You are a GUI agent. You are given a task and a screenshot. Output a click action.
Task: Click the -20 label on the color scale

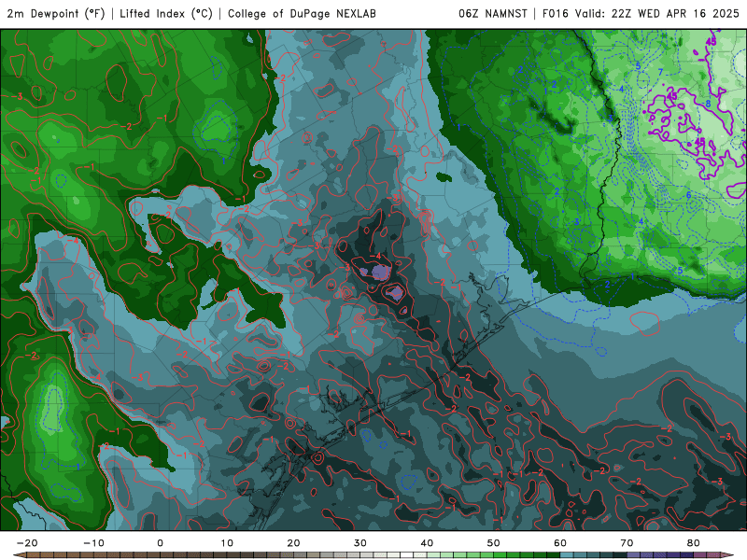27,543
